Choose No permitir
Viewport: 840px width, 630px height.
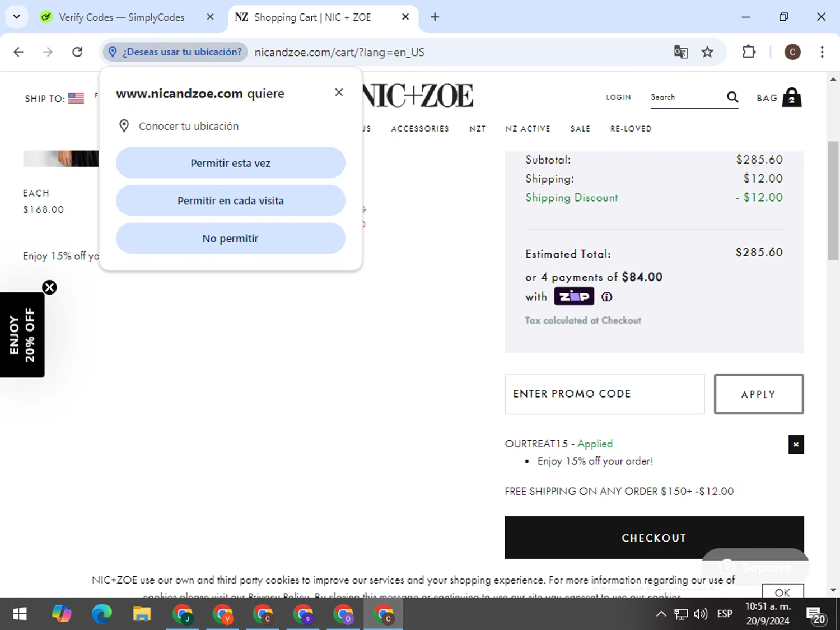[231, 239]
